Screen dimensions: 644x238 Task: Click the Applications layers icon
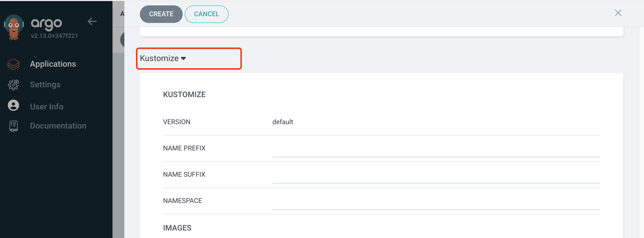coord(13,64)
